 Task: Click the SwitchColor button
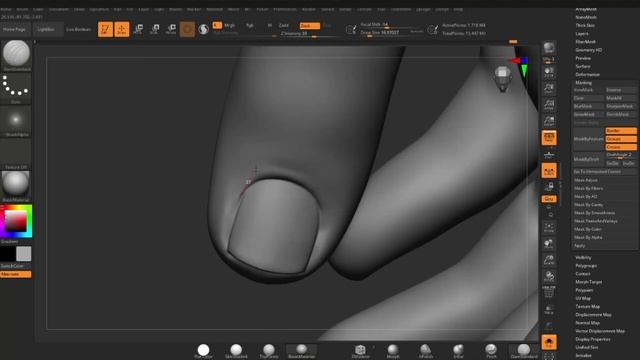[16, 266]
